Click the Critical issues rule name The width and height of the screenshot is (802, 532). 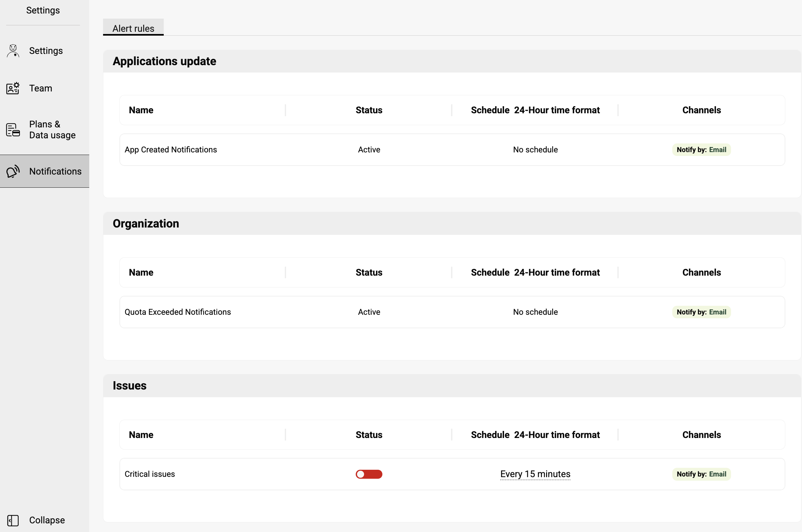click(x=150, y=474)
